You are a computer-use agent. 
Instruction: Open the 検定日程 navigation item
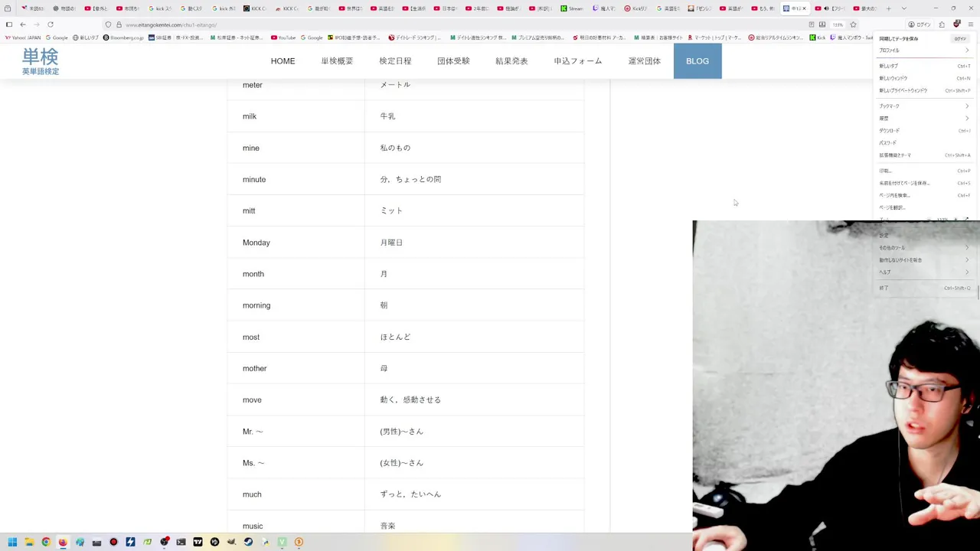click(395, 61)
